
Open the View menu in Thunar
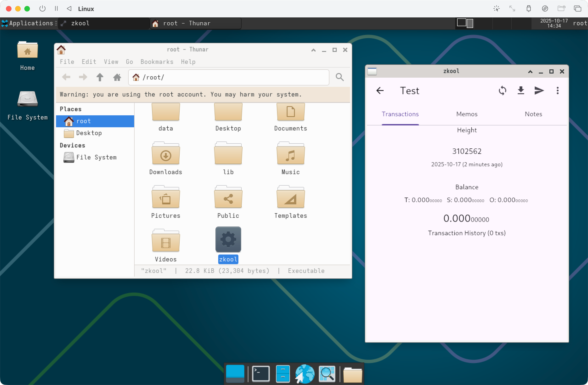click(x=111, y=62)
